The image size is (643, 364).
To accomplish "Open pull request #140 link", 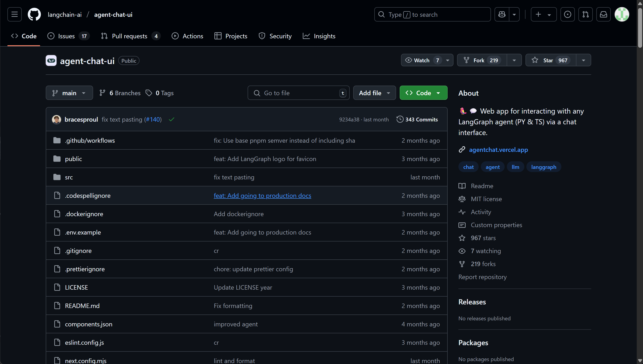I will (x=153, y=119).
